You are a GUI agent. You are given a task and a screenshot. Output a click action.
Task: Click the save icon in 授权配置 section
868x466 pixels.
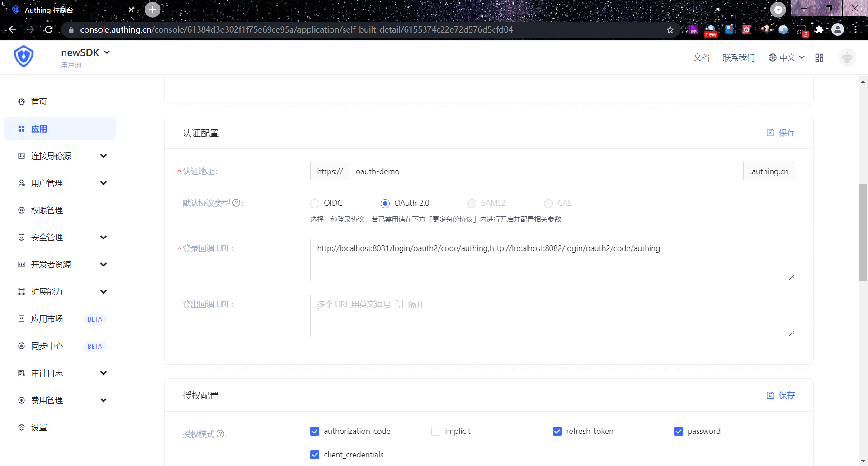770,395
